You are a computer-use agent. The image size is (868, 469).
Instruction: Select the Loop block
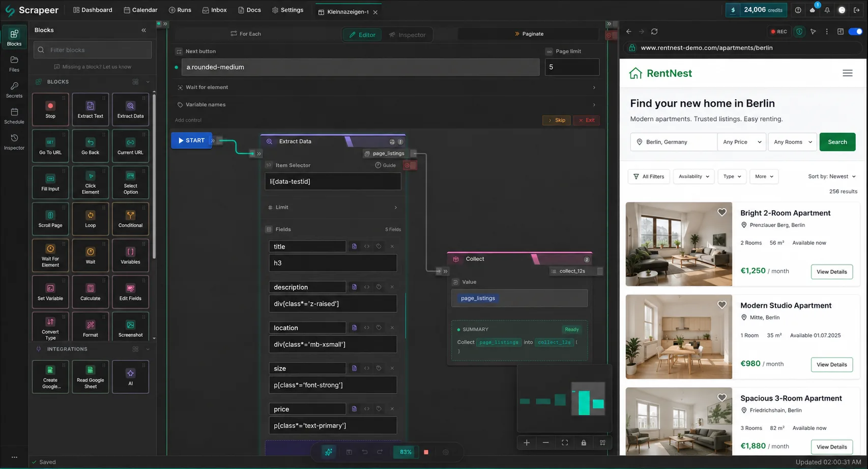point(90,219)
